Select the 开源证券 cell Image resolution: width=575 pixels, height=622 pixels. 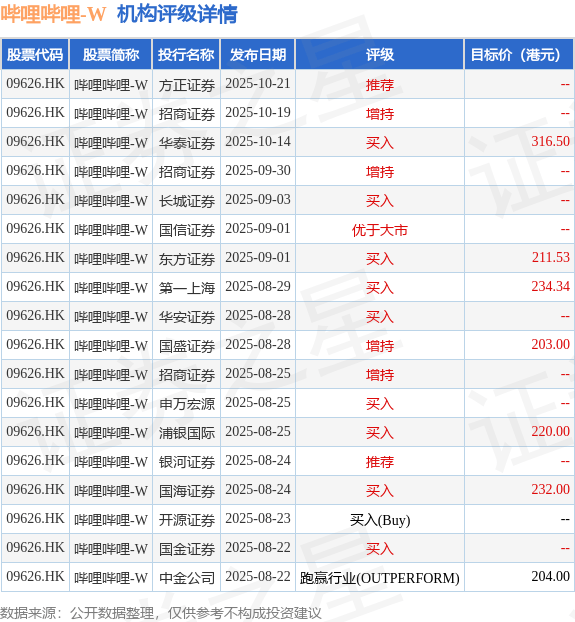tap(187, 519)
